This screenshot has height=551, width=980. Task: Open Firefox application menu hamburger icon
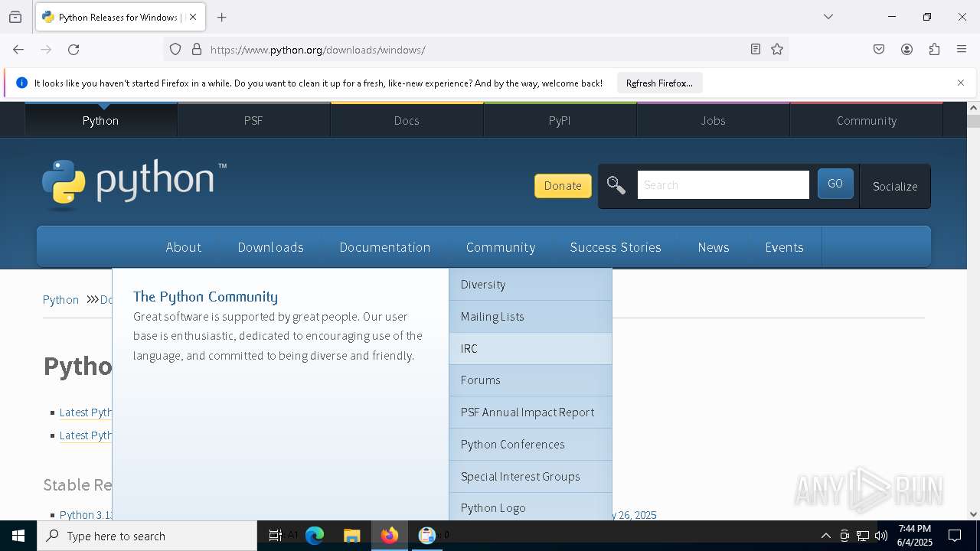(962, 50)
